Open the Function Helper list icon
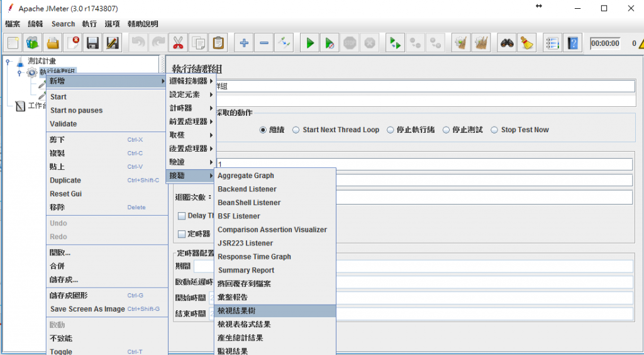644x355 pixels. [x=553, y=43]
